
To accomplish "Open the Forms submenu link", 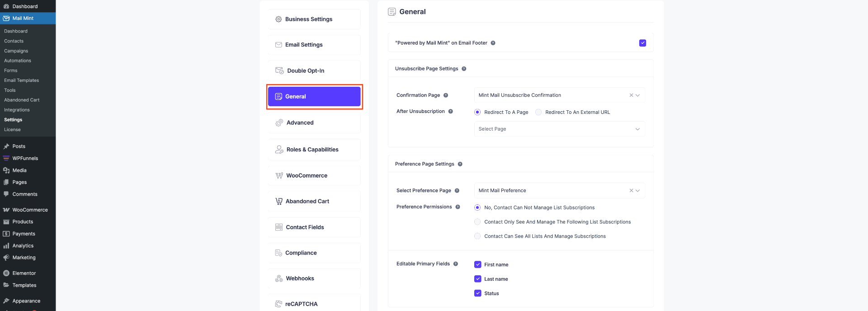I will 11,71.
